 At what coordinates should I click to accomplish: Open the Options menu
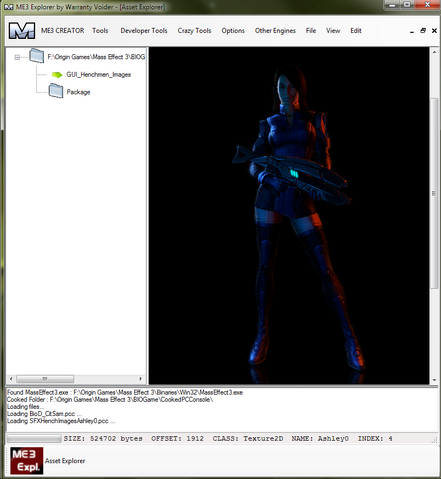(x=233, y=31)
